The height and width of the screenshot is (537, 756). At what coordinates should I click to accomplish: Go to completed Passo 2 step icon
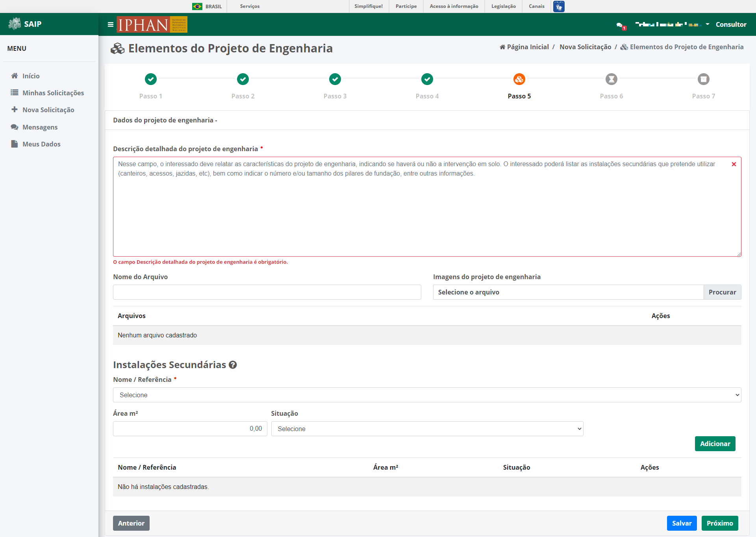(x=243, y=79)
